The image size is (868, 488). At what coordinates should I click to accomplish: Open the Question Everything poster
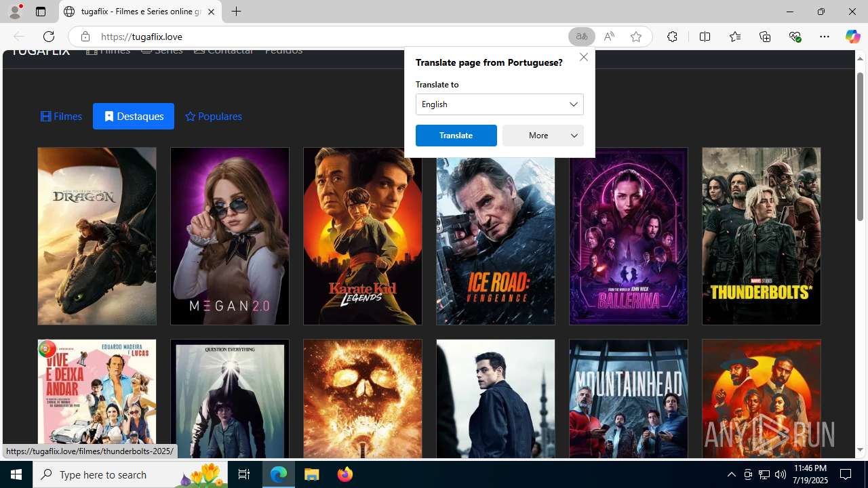coord(230,399)
